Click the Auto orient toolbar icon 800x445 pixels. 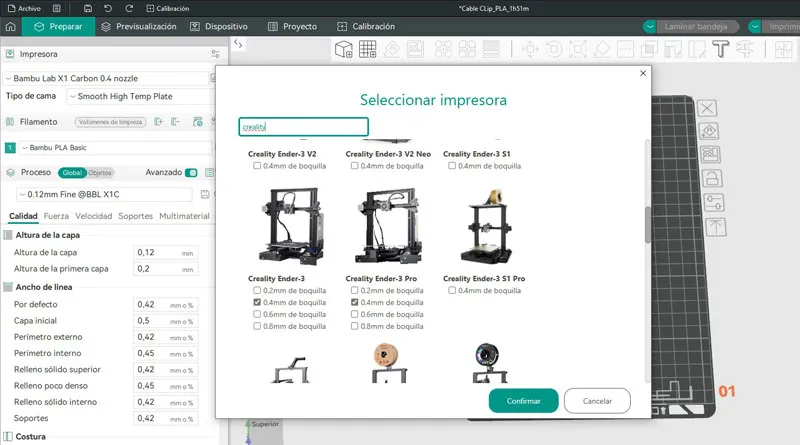tap(392, 50)
